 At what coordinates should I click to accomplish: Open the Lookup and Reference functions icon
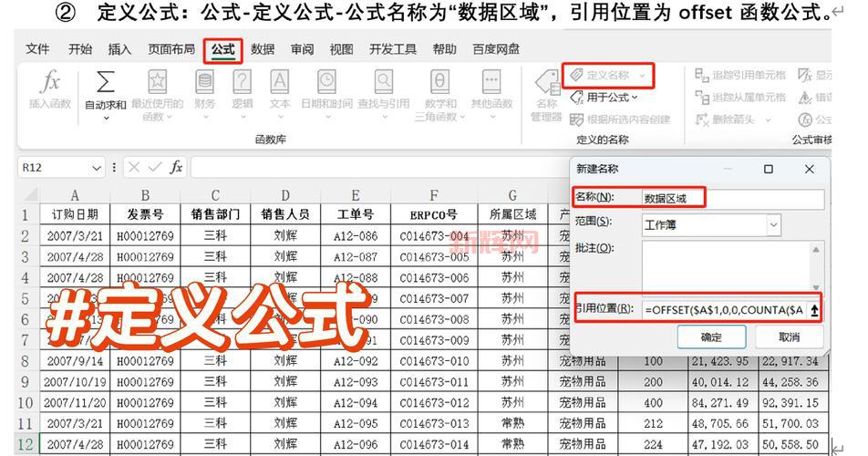point(383,82)
